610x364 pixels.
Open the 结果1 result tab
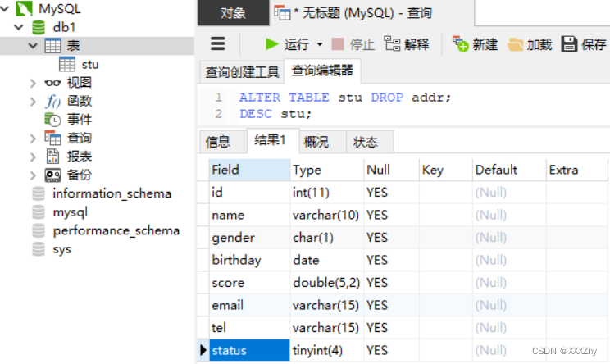[273, 140]
